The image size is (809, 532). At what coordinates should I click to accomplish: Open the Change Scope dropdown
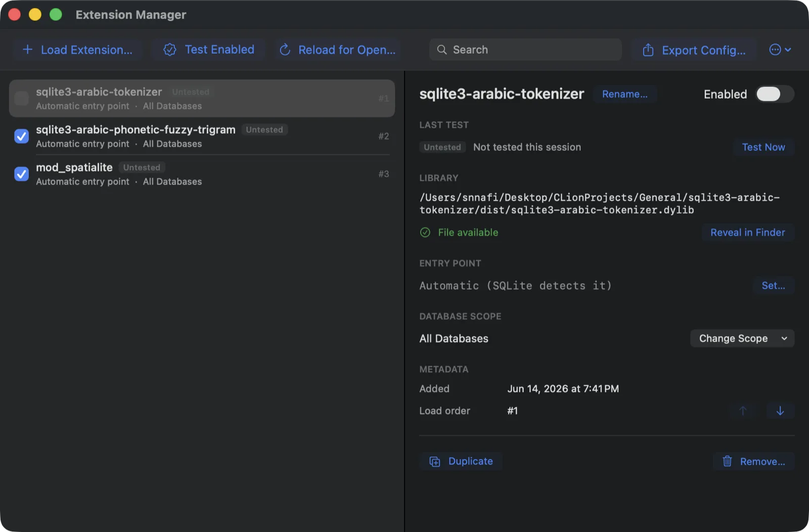[742, 338]
